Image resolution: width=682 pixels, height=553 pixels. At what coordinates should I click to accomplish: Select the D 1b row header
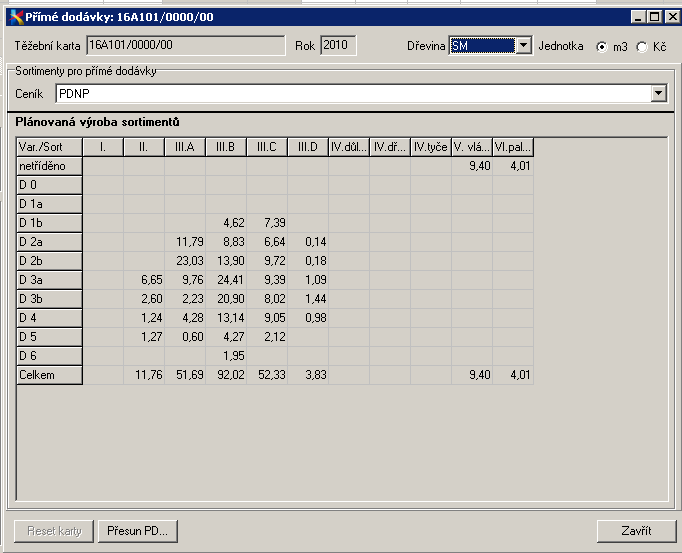[49, 223]
